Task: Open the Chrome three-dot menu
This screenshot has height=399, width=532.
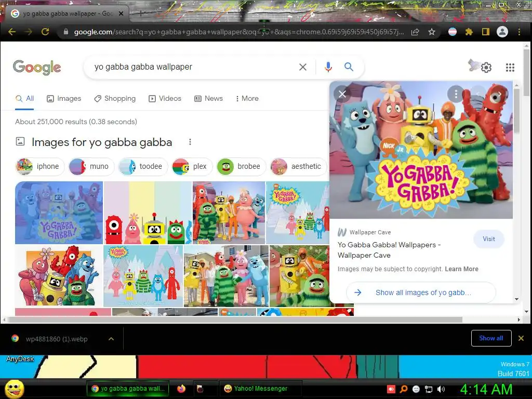Action: [519, 32]
